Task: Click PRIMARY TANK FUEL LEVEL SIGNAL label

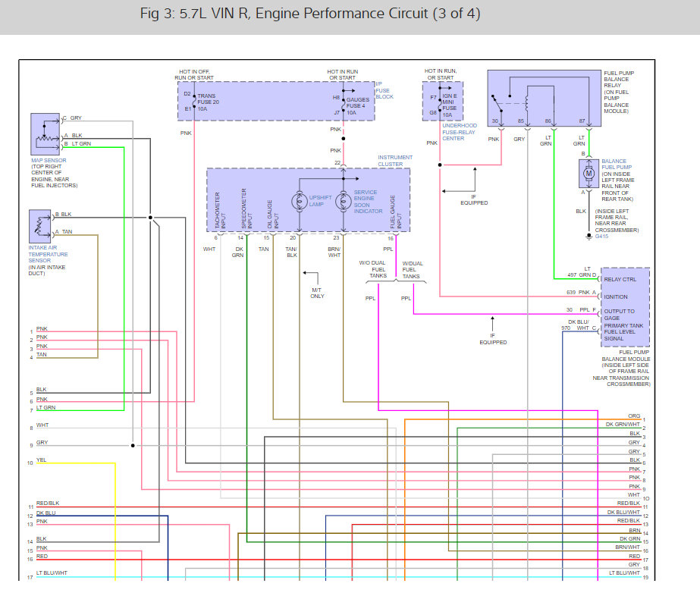Action: 623,332
